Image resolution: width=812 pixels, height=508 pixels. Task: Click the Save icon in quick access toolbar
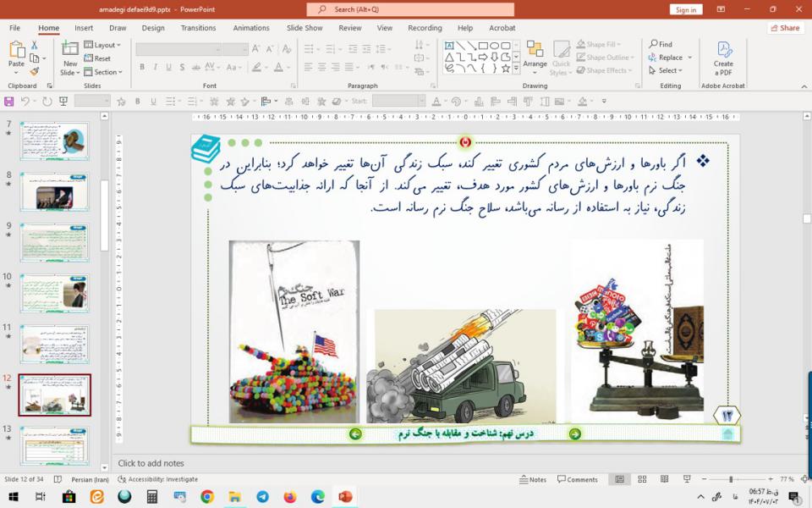pyautogui.click(x=9, y=102)
